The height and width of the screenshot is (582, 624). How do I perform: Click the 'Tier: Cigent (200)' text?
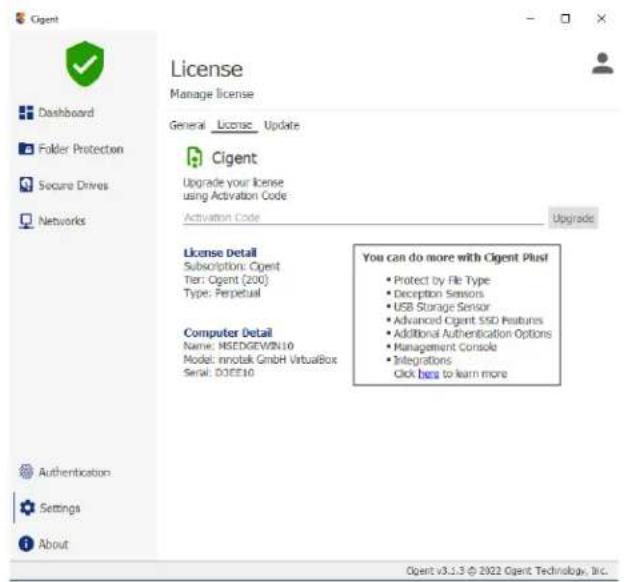[x=226, y=280]
